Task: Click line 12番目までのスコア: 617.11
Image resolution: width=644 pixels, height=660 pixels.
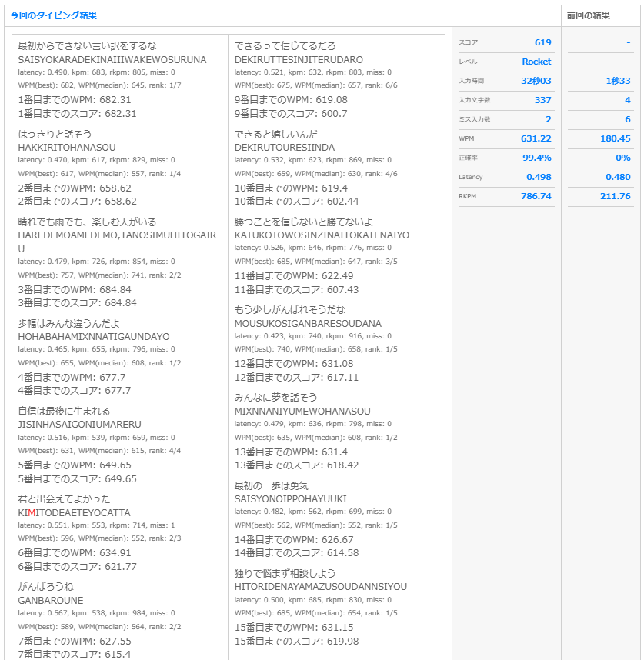Action: point(296,378)
